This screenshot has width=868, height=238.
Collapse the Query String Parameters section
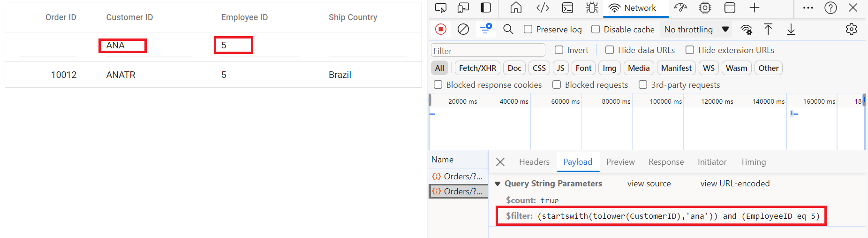498,184
